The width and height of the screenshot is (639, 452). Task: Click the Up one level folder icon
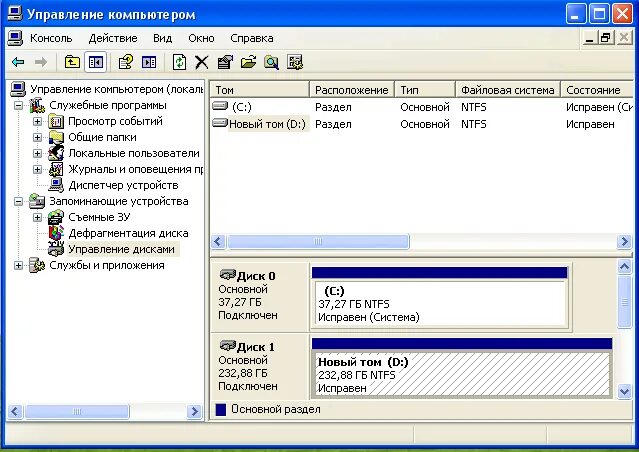pos(72,62)
